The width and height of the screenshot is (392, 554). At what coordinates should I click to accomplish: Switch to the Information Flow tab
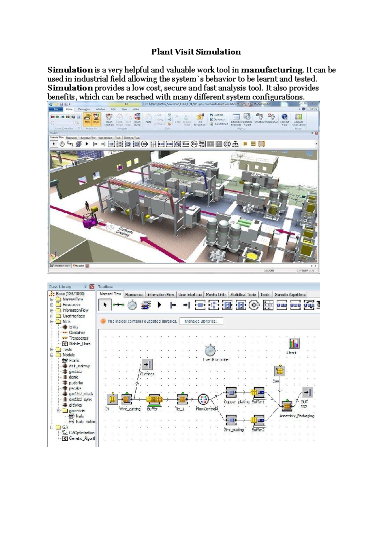coord(161,294)
